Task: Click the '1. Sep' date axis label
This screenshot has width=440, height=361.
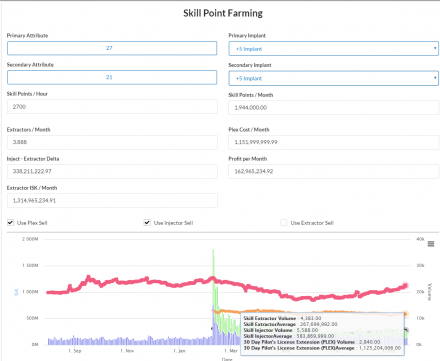Action: point(75,351)
